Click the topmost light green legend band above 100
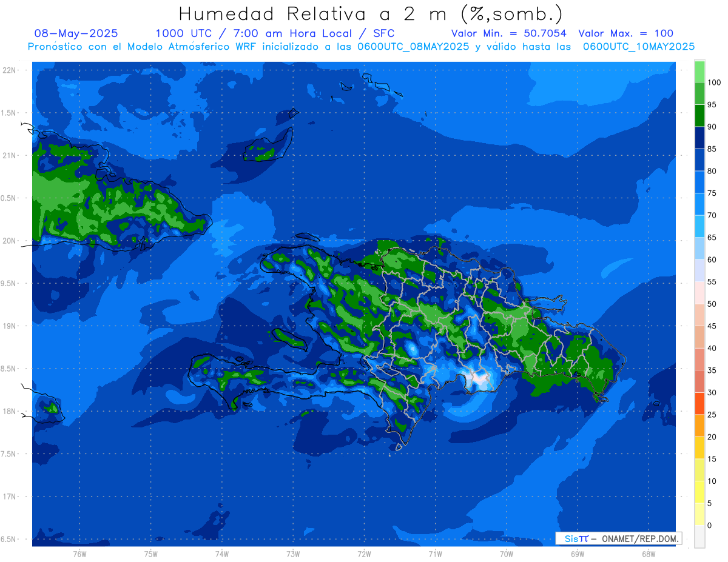The image size is (728, 562). (x=699, y=72)
